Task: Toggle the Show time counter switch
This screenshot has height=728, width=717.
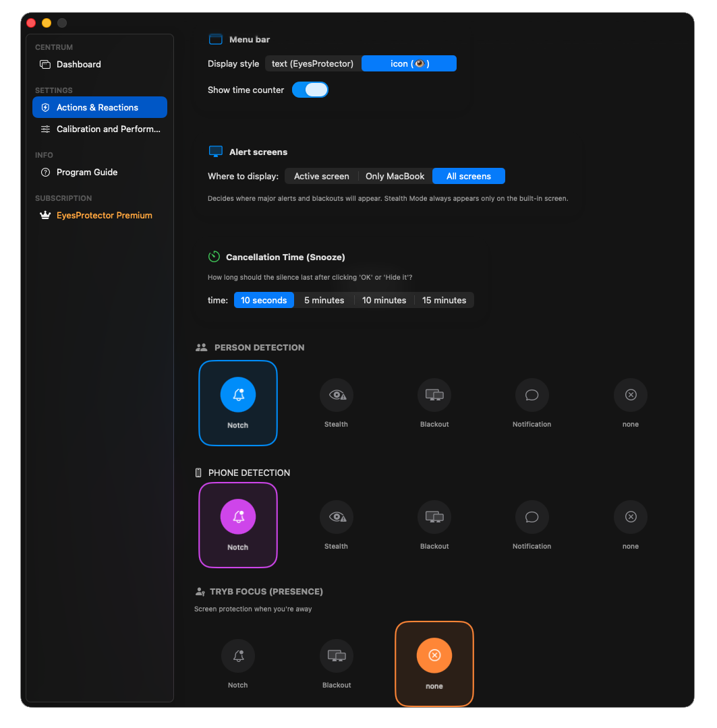Action: tap(310, 90)
